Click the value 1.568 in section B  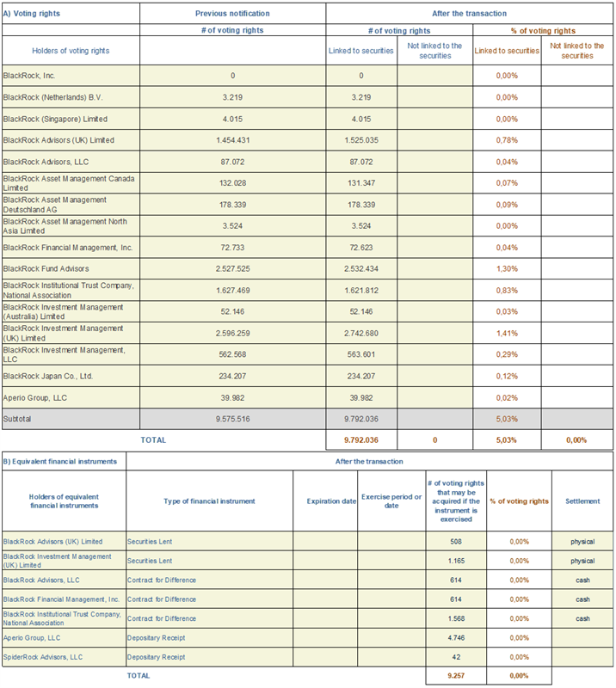(x=456, y=618)
